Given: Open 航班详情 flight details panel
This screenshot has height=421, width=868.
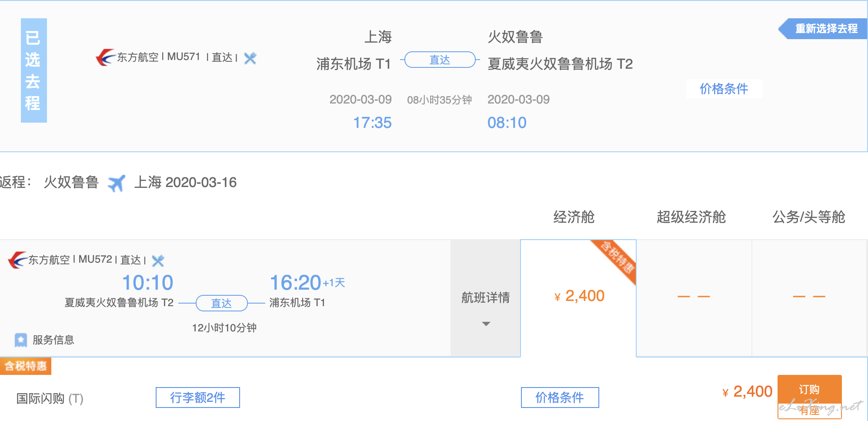Looking at the screenshot, I should (486, 298).
